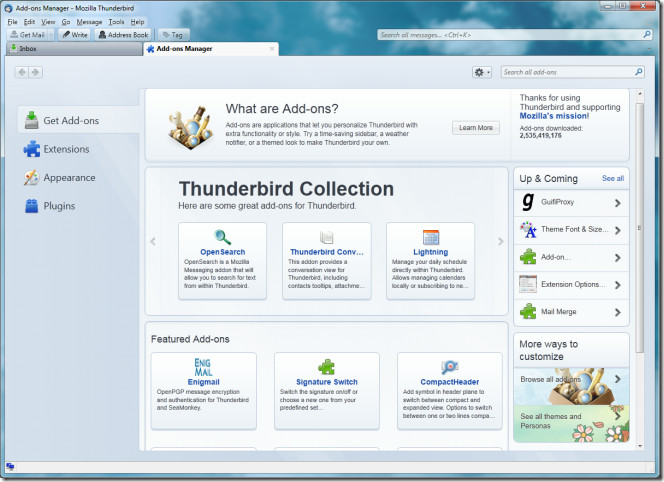Click the Theme Font & Size icon
The height and width of the screenshot is (482, 664).
pos(528,230)
